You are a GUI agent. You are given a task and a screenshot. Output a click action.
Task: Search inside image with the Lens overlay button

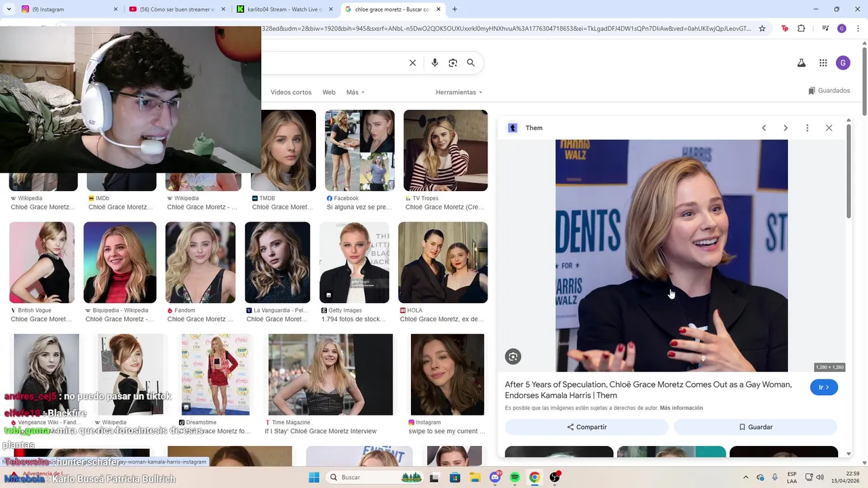[513, 357]
